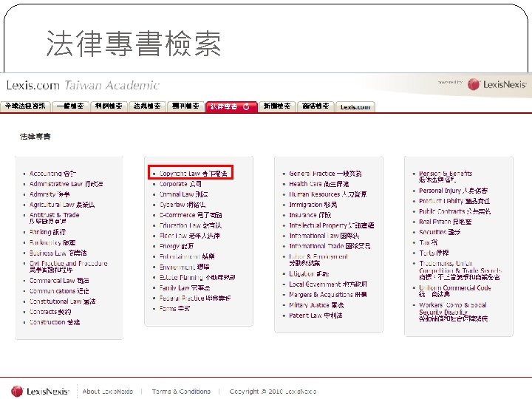The height and width of the screenshot is (399, 532).
Task: Click the Construction link
Action: point(55,322)
